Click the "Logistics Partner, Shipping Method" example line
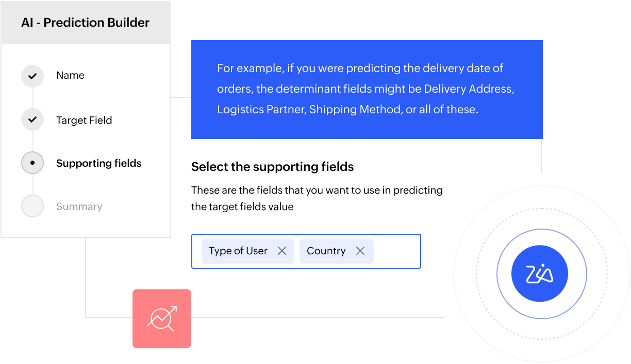This screenshot has height=364, width=631. pyautogui.click(x=347, y=110)
